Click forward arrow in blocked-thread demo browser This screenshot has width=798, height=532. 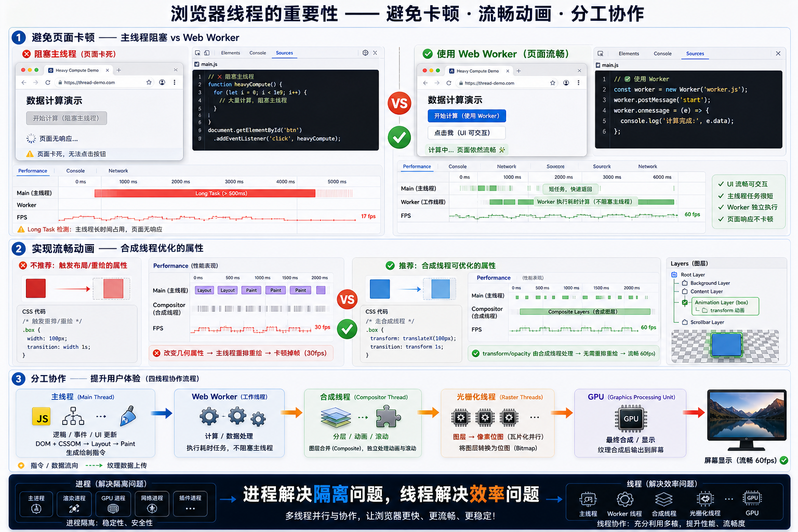35,83
